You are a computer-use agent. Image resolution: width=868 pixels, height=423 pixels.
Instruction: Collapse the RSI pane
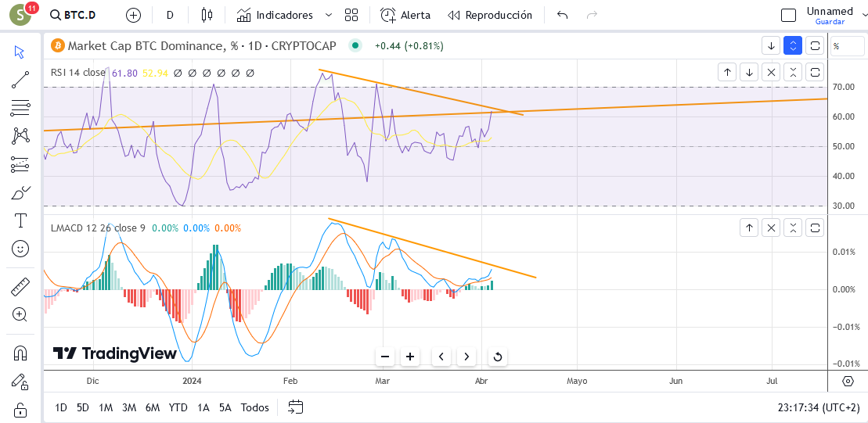[794, 72]
